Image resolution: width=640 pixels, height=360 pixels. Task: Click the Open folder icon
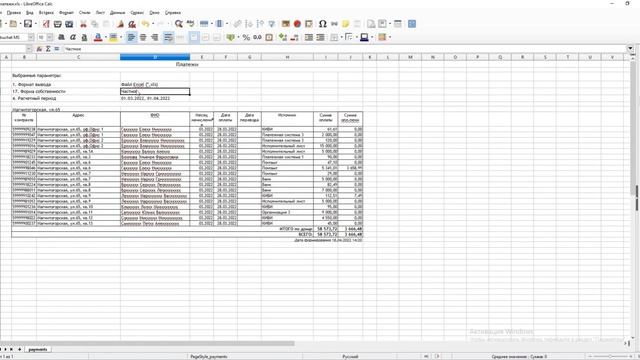point(13,24)
